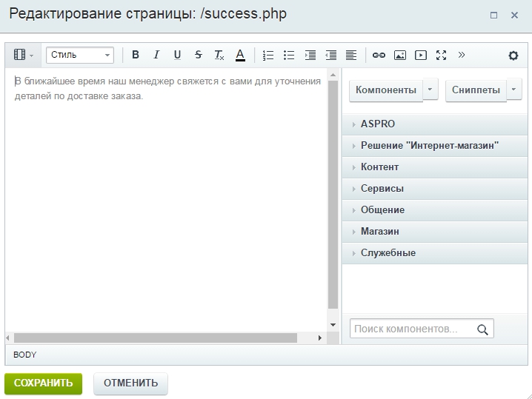The image size is (532, 399).
Task: Click the remove formatting icon
Action: (219, 55)
